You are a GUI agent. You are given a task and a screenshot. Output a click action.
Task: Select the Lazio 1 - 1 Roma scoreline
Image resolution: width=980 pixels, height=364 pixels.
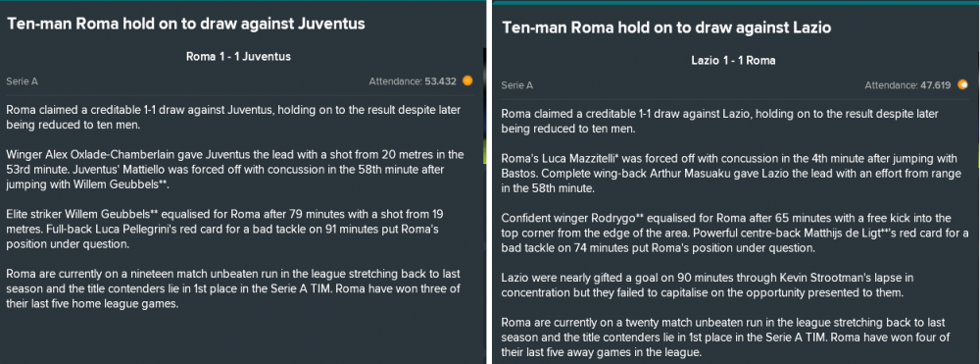tap(733, 61)
